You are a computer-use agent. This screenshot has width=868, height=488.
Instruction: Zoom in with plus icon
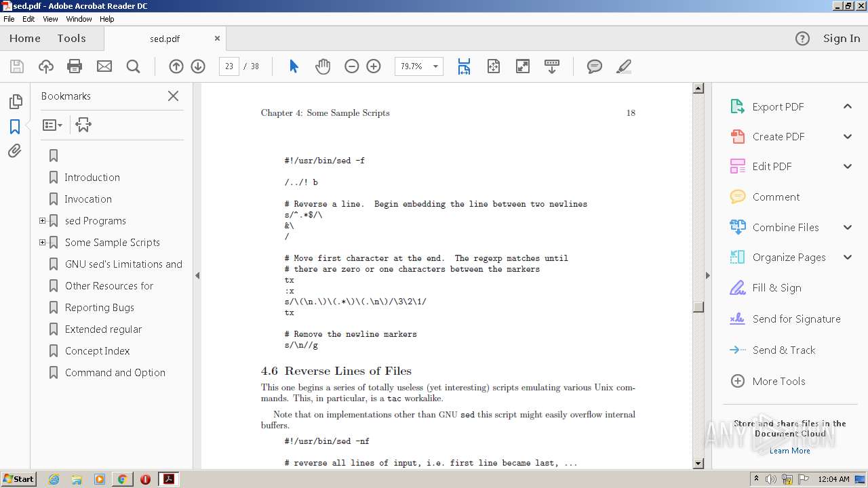[x=374, y=66]
